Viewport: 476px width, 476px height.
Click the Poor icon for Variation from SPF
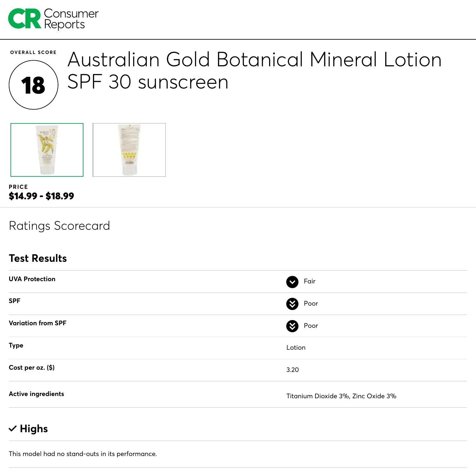coord(293,326)
